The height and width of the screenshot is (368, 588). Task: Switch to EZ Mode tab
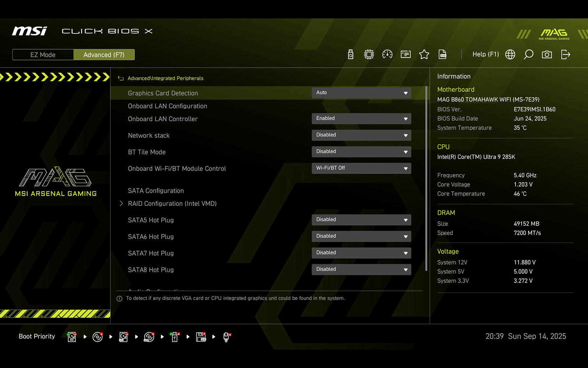point(43,55)
